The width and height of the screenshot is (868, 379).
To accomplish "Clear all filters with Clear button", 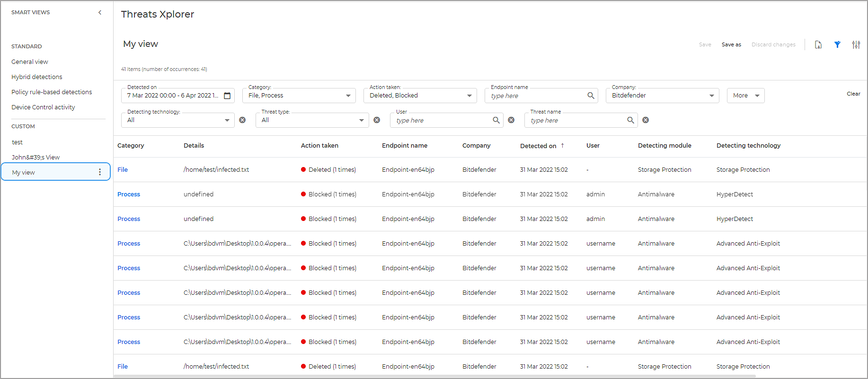I will (x=853, y=94).
